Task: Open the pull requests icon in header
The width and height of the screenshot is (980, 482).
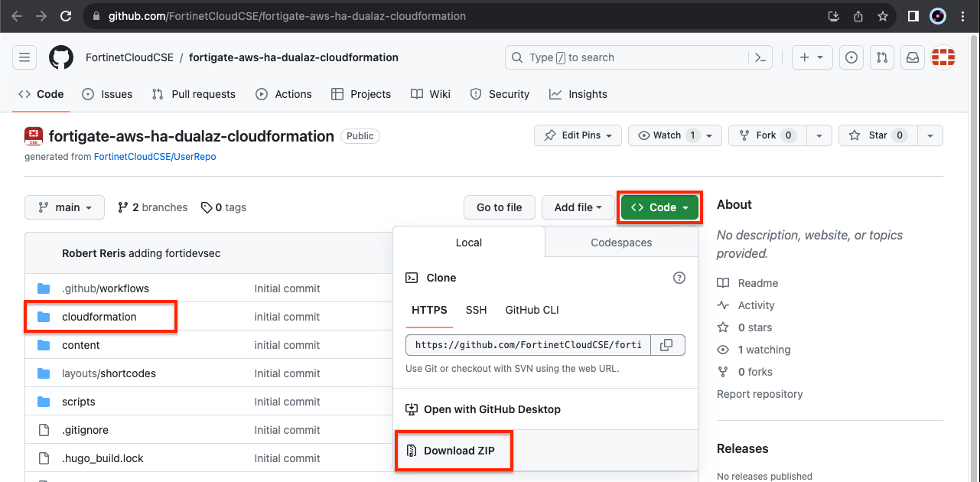Action: [x=881, y=57]
